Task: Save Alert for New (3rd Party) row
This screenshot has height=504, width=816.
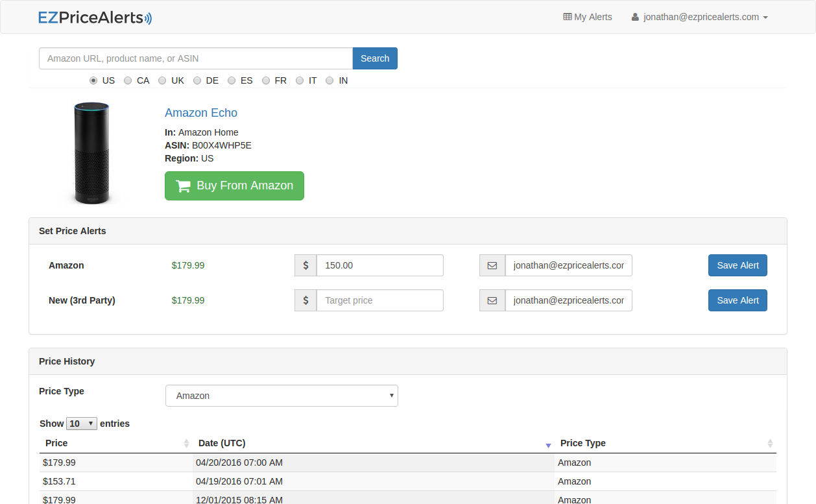Action: coord(738,300)
